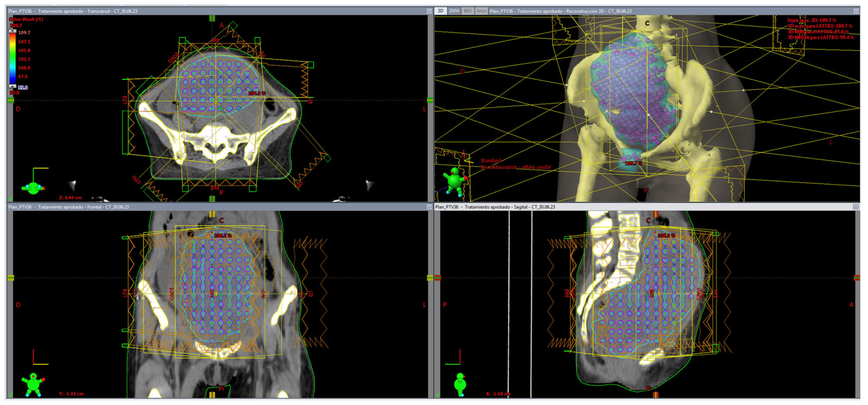Open the BEV tab
This screenshot has height=405, width=868.
coord(468,11)
